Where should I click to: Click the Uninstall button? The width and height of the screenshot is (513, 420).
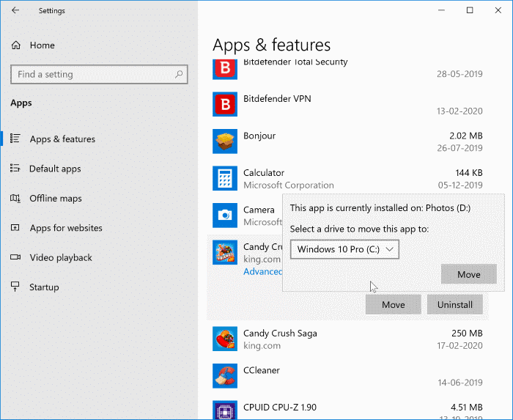(x=455, y=304)
